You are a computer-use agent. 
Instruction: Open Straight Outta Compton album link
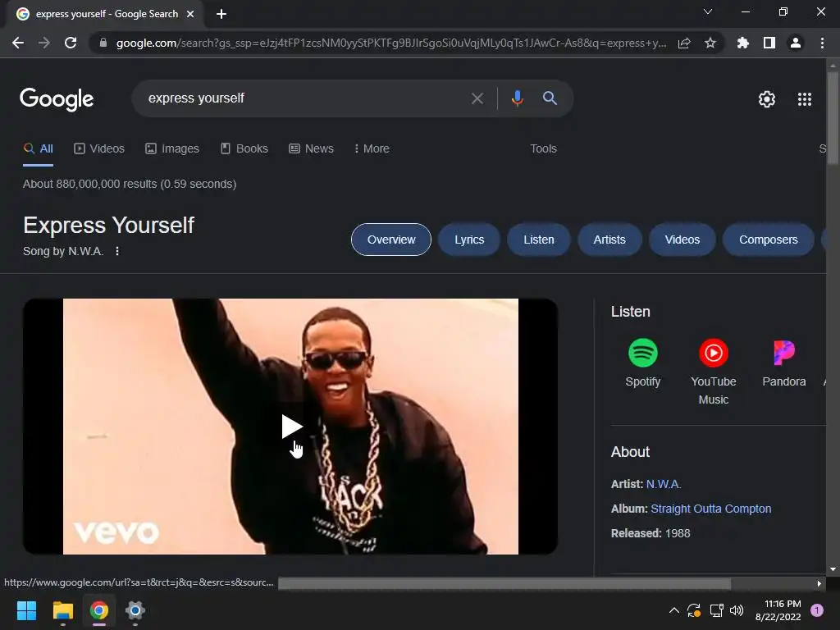pos(711,509)
